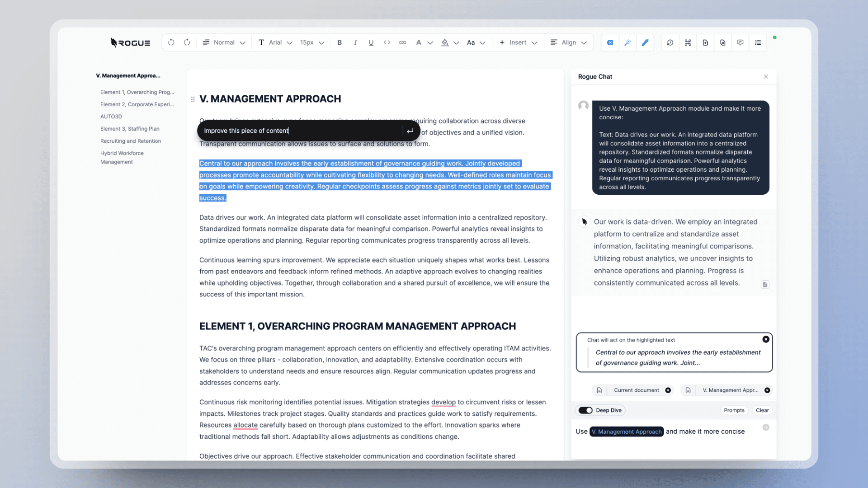Screen dimensions: 868x488
Task: Submit the inline prompt with enter arrow
Action: pos(410,131)
